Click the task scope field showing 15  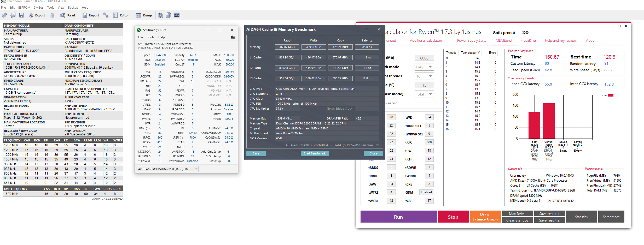point(424,85)
